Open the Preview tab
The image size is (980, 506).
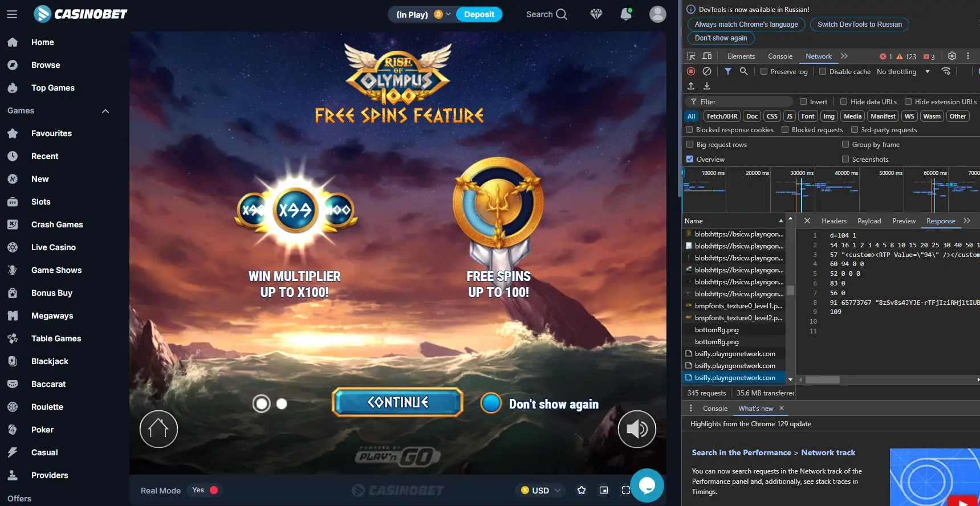point(904,221)
